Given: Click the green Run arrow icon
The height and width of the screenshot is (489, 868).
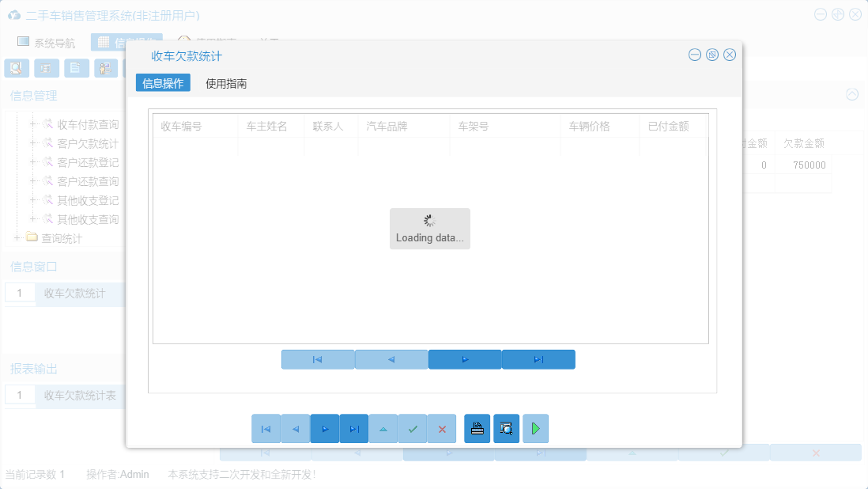Looking at the screenshot, I should [535, 428].
